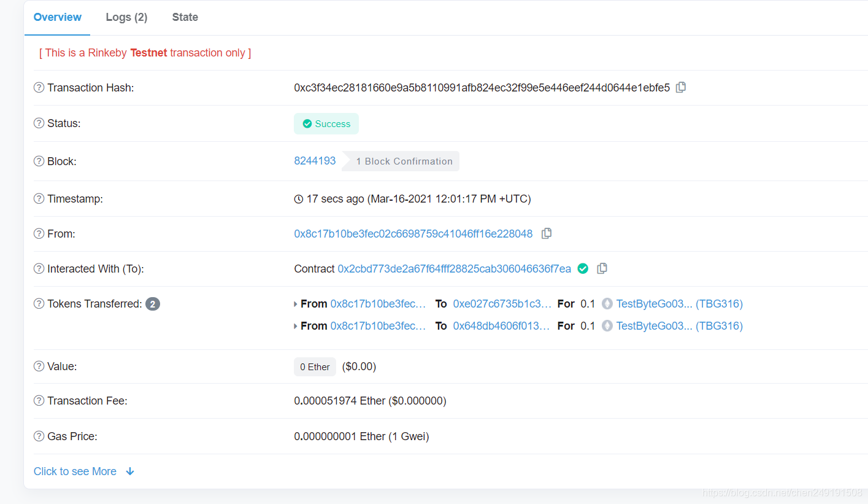
Task: Click help icon beside Block
Action: [39, 161]
